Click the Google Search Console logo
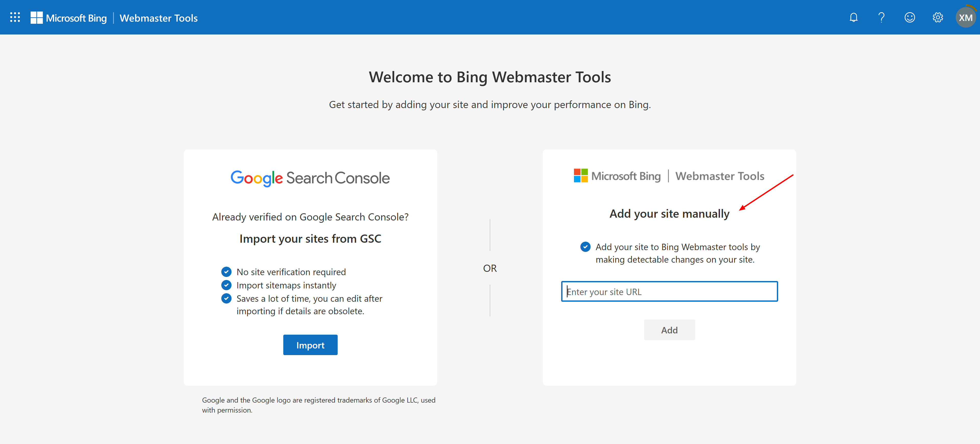Viewport: 980px width, 444px height. (x=310, y=178)
